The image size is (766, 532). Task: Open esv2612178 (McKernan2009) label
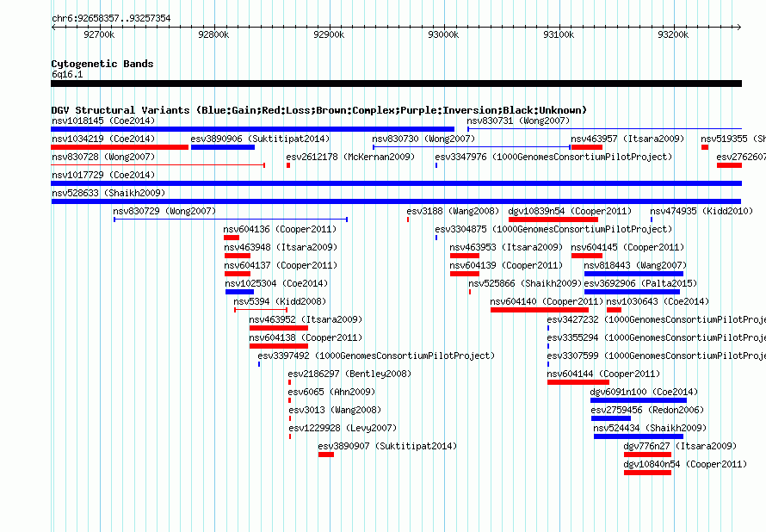350,157
